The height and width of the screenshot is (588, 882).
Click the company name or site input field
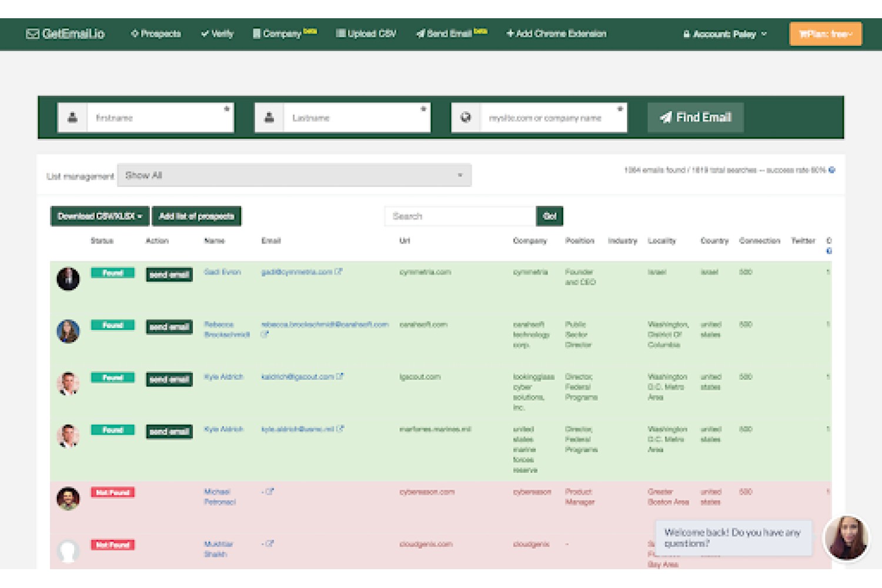pos(553,118)
